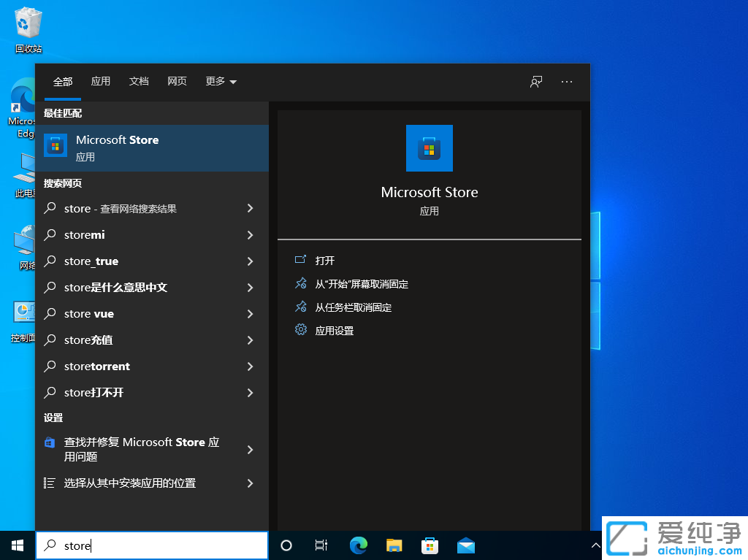The image size is (748, 560).
Task: Toggle hidden icons with the taskbar up arrow
Action: point(596,545)
